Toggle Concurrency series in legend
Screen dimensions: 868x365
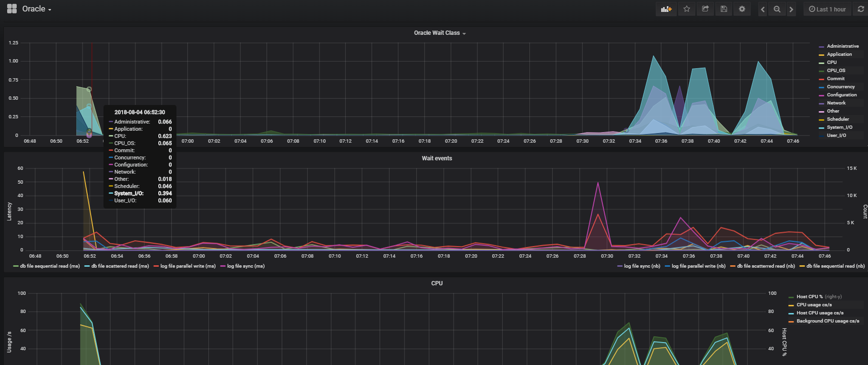tap(841, 87)
